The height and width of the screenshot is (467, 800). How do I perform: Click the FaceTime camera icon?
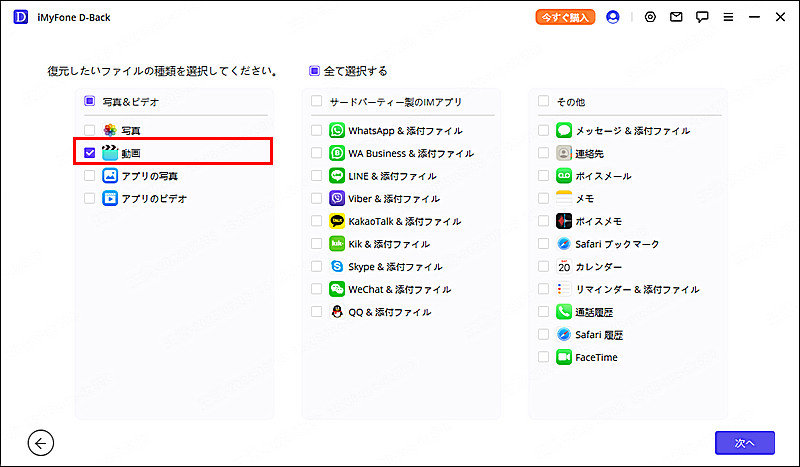click(x=564, y=357)
